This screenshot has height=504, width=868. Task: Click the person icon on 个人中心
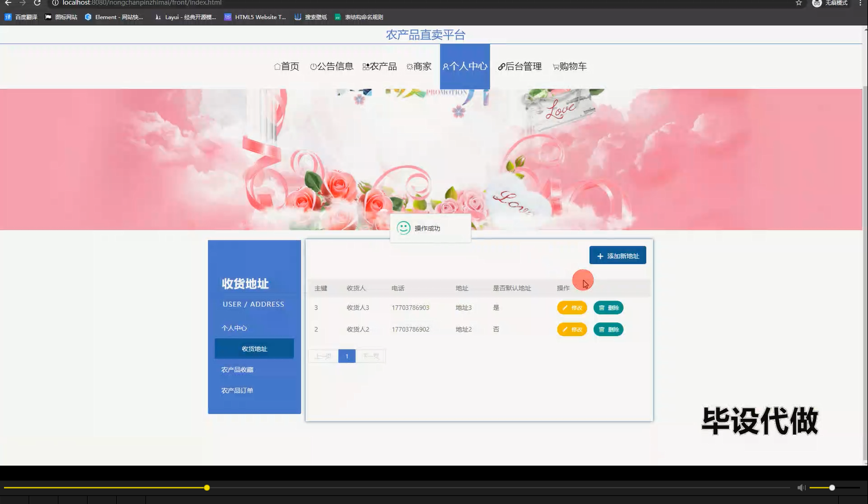445,66
